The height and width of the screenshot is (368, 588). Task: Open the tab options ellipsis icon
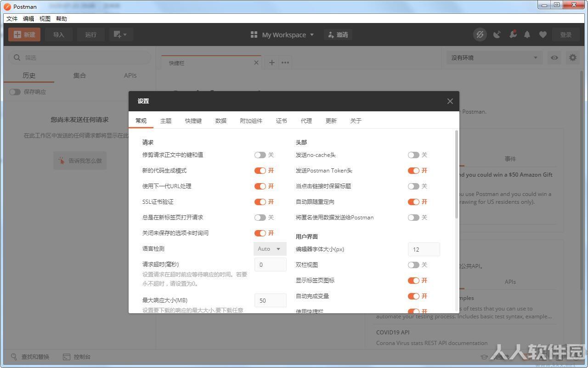(285, 63)
